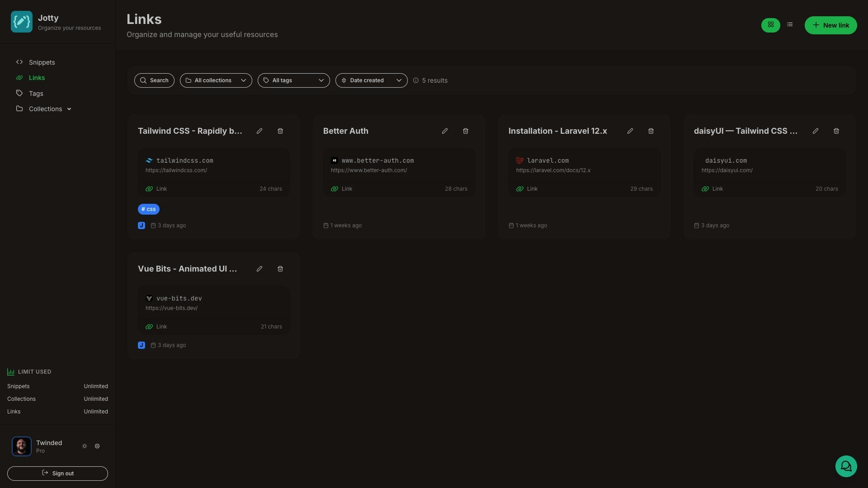Viewport: 868px width, 488px height.
Task: Open the All collections dropdown
Action: pos(216,80)
